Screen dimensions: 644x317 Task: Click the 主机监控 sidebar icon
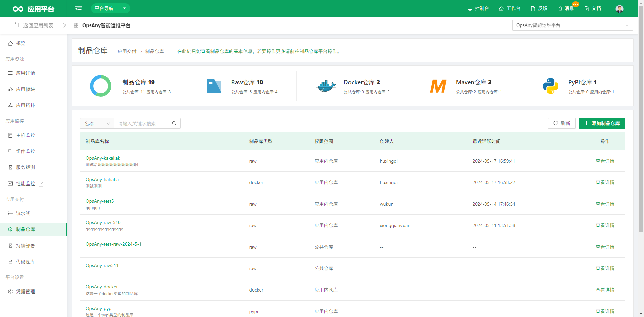point(10,135)
